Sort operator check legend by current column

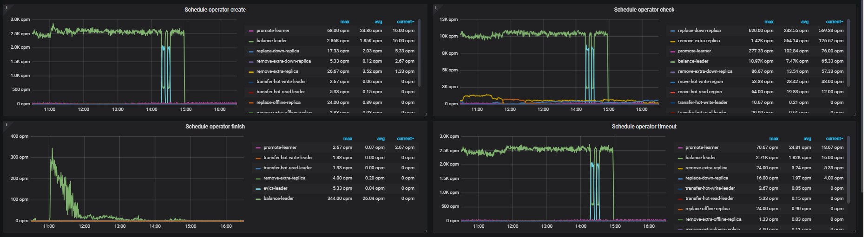[x=834, y=22]
